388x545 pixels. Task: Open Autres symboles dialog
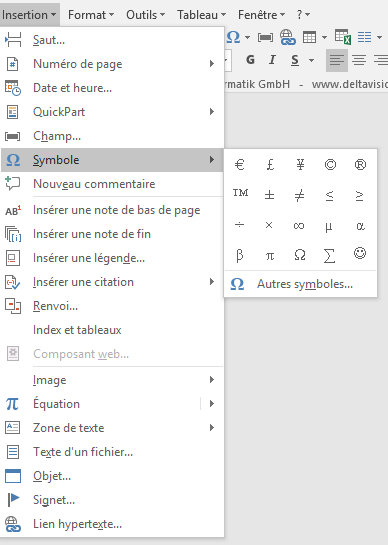point(300,284)
